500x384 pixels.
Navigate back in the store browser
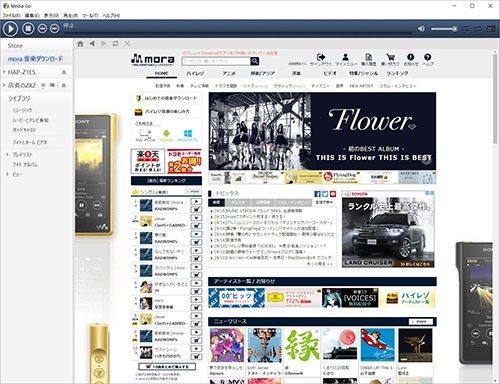92,44
